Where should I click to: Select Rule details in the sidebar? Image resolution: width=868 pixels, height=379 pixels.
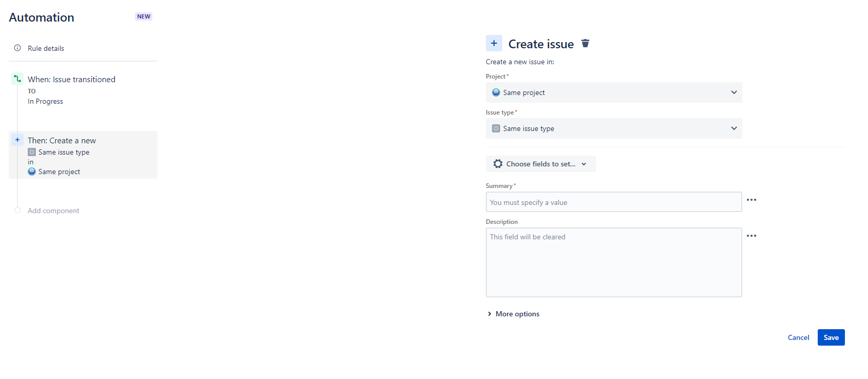pos(46,48)
